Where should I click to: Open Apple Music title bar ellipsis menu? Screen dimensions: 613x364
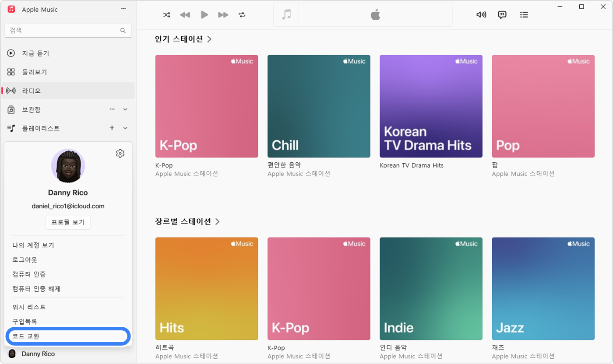pyautogui.click(x=123, y=9)
